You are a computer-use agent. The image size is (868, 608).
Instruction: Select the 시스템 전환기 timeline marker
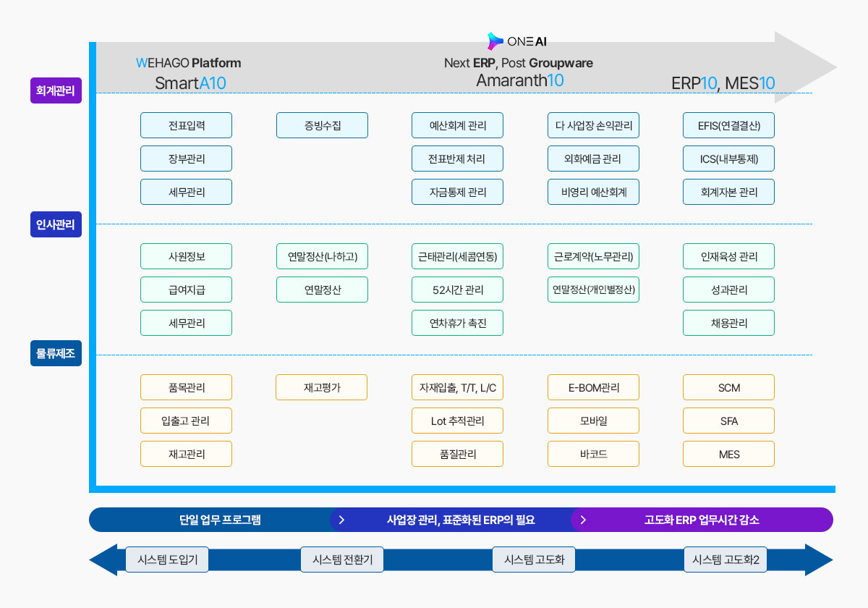(342, 560)
